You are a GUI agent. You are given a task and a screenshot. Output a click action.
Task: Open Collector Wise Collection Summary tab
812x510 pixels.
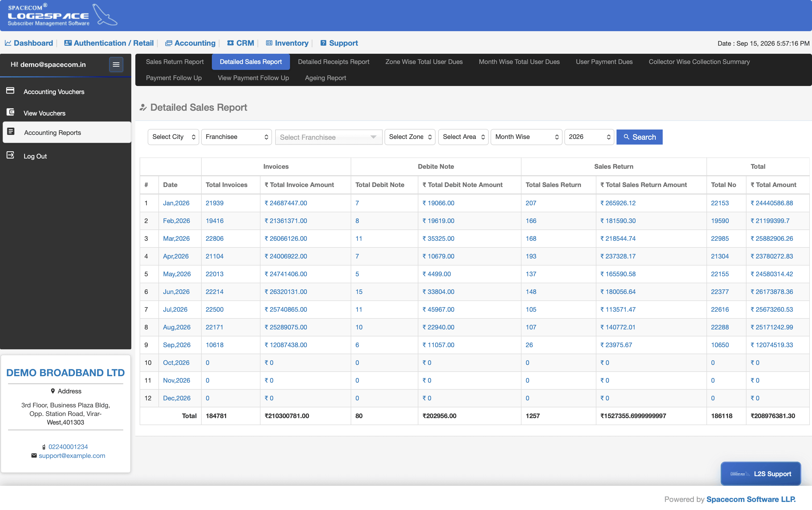699,62
